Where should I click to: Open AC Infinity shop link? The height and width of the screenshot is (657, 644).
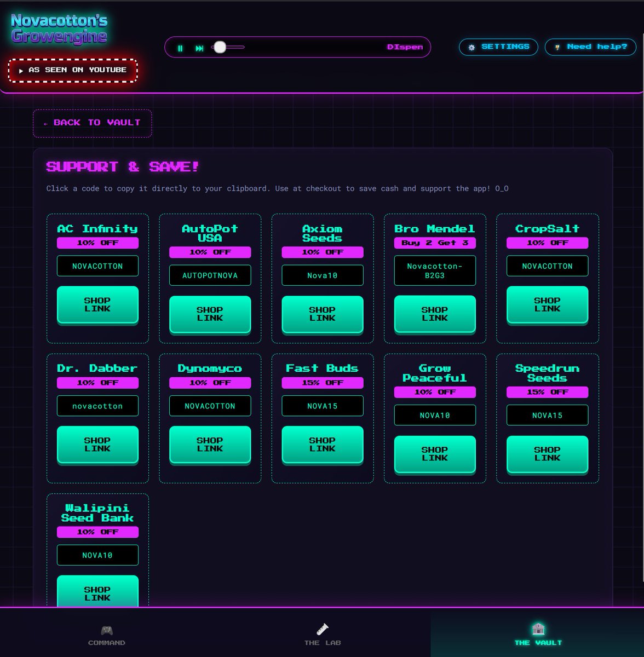[97, 305]
